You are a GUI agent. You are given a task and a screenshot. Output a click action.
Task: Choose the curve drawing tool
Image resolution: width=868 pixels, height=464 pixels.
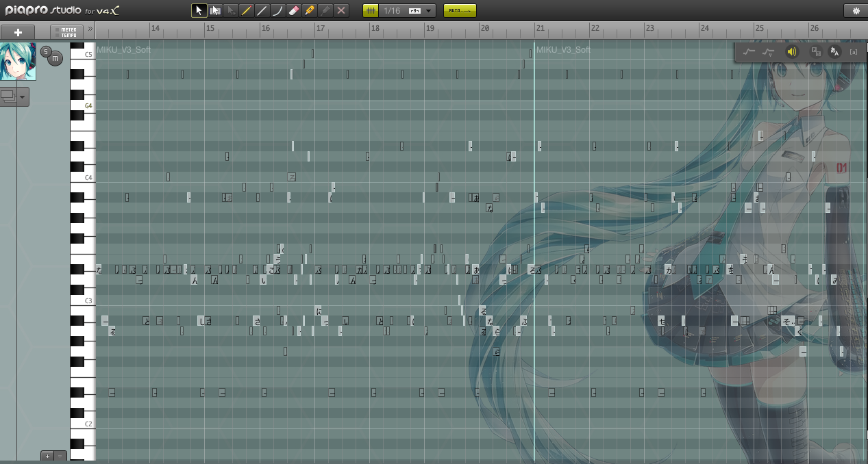pyautogui.click(x=278, y=10)
